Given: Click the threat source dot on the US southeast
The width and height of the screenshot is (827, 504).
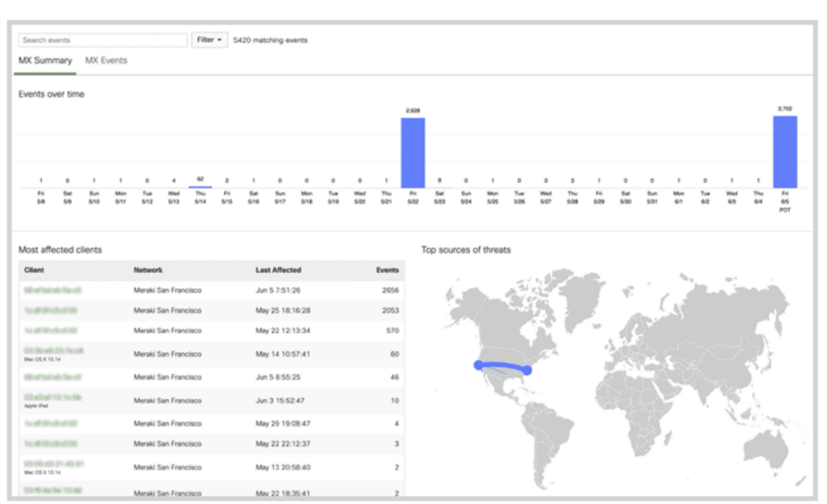Looking at the screenshot, I should (527, 371).
